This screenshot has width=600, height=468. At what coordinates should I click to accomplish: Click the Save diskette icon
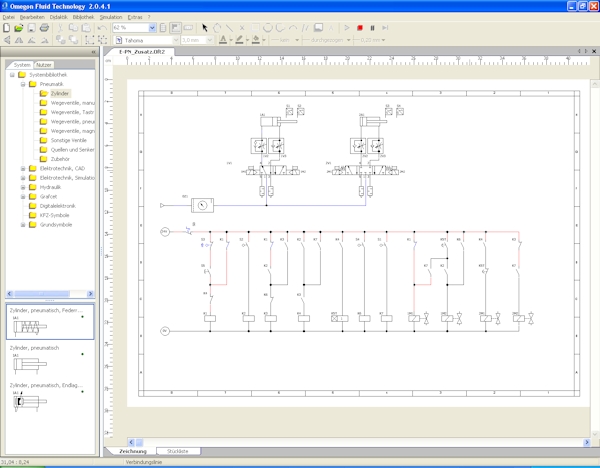pyautogui.click(x=32, y=28)
